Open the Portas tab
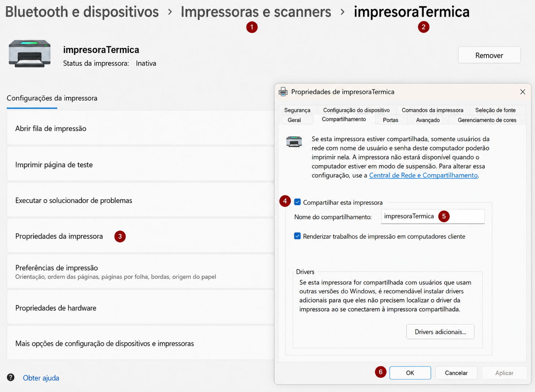This screenshot has height=392, width=535. point(391,120)
